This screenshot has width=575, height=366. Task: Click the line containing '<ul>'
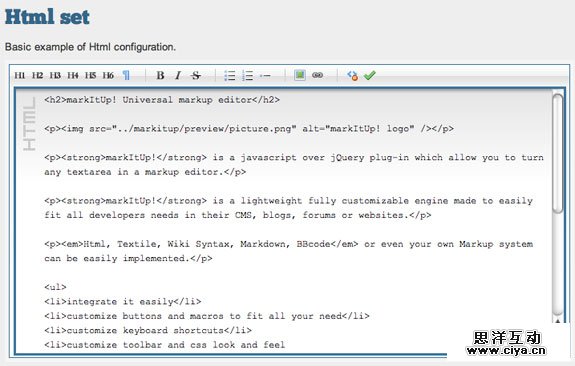55,287
